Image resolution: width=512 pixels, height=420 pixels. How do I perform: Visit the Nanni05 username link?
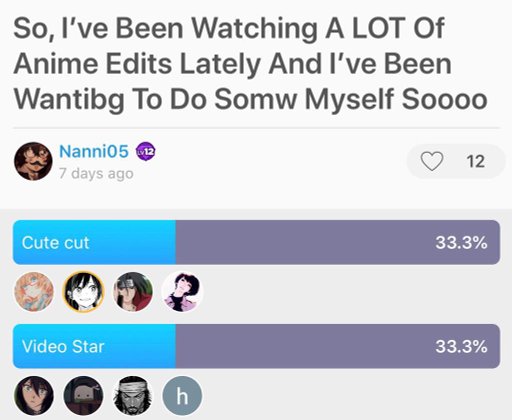94,151
